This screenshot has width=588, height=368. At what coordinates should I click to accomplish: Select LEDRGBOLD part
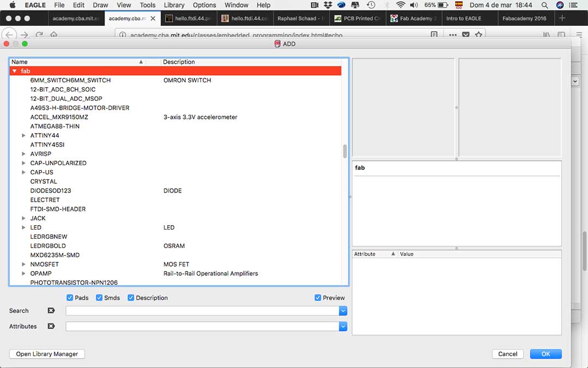48,246
